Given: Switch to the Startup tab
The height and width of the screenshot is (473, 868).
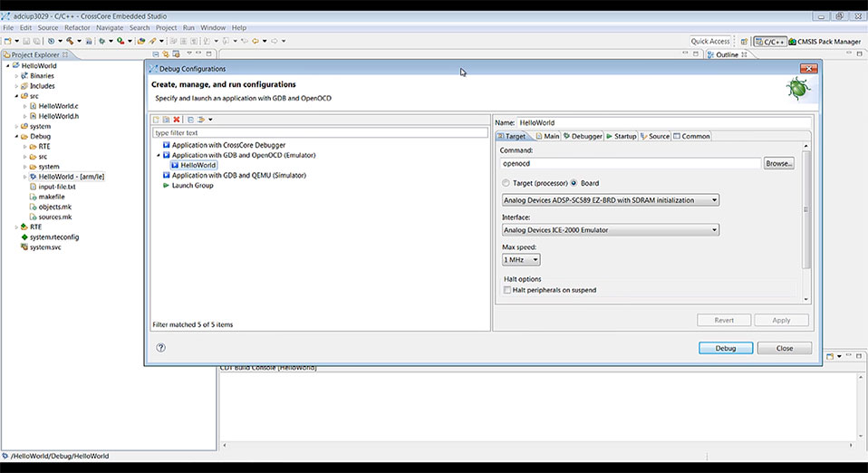Looking at the screenshot, I should pyautogui.click(x=622, y=136).
